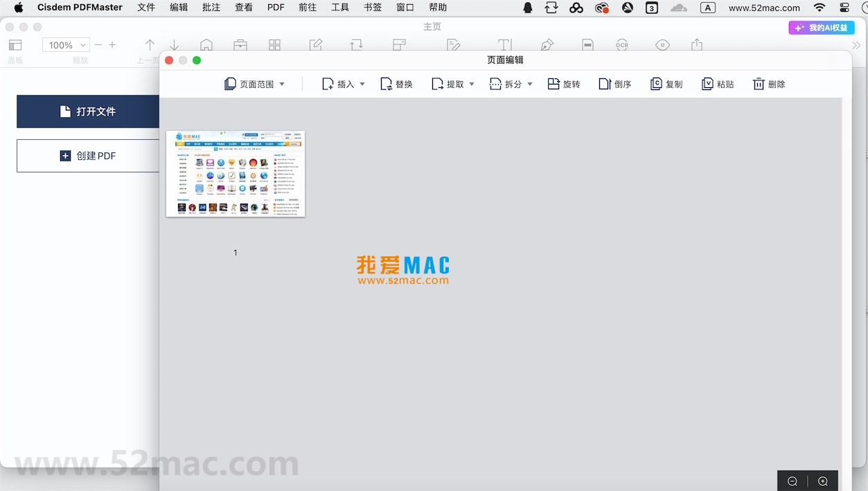Go to next page with down arrow
The width and height of the screenshot is (868, 491).
click(x=175, y=45)
